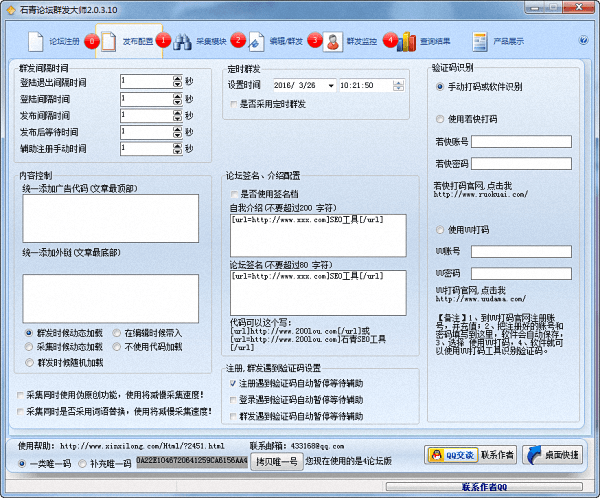The image size is (600, 498).
Task: Toggle the 是否使用签名档 signature checkbox
Action: 235,193
